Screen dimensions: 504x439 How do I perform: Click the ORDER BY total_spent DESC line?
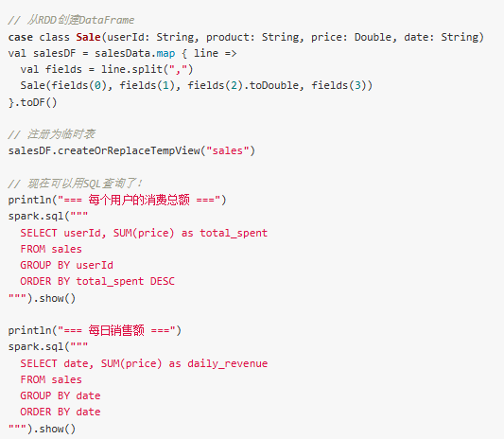[97, 281]
